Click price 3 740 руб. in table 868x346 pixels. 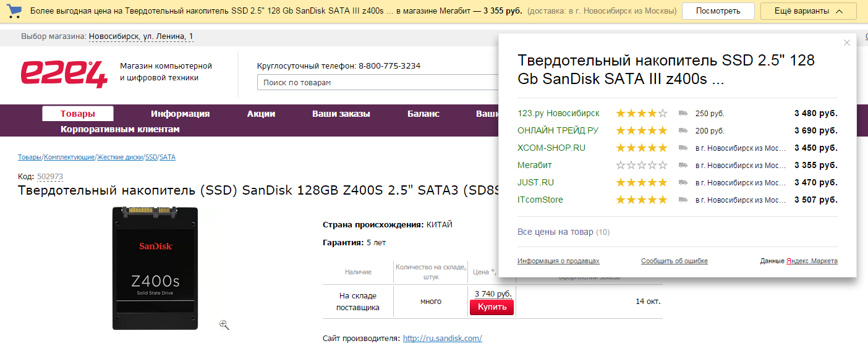493,293
